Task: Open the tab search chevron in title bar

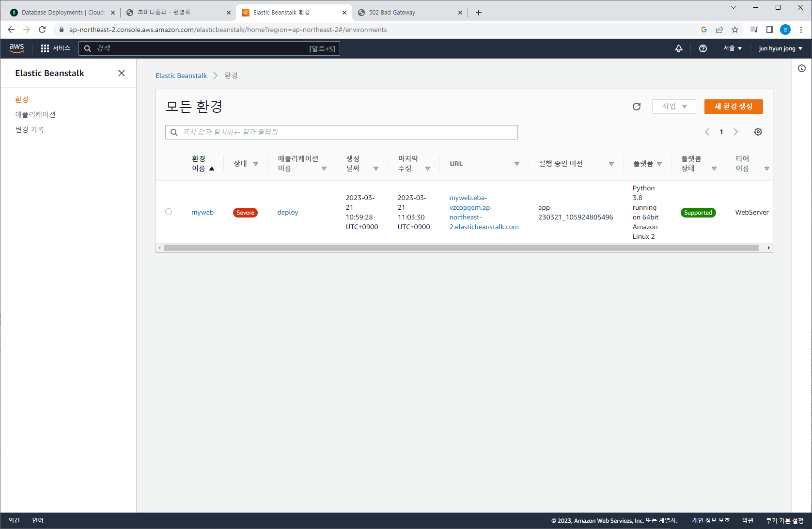Action: click(x=734, y=7)
